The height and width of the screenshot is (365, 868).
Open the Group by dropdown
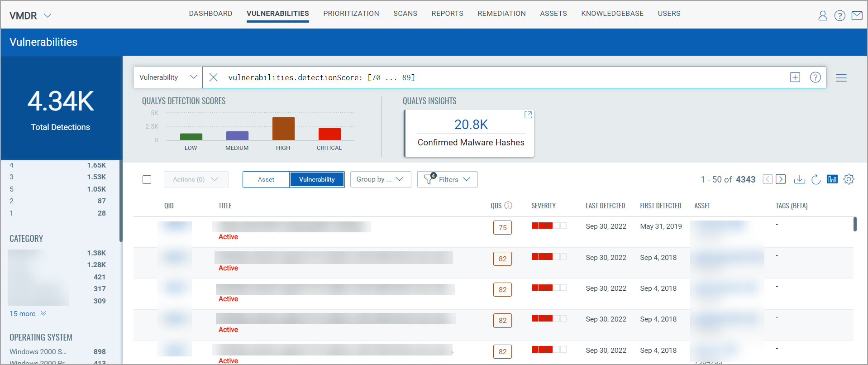coord(381,179)
